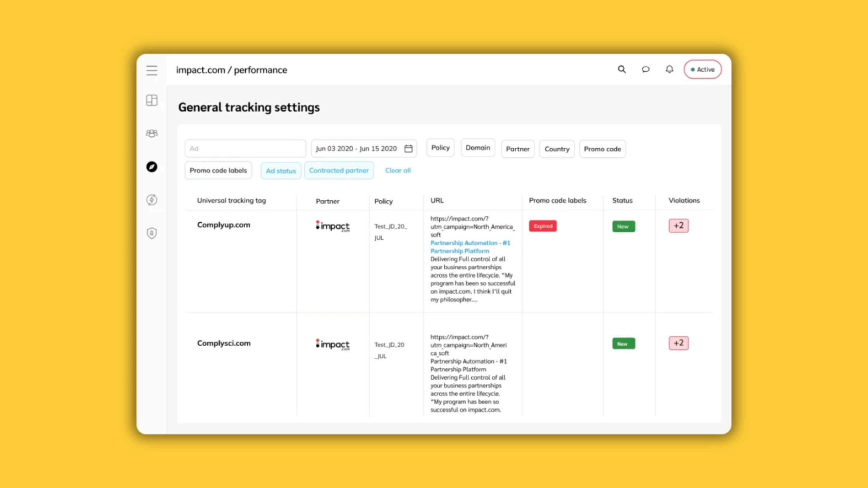Open the Country filter
This screenshot has height=488, width=868.
point(556,149)
